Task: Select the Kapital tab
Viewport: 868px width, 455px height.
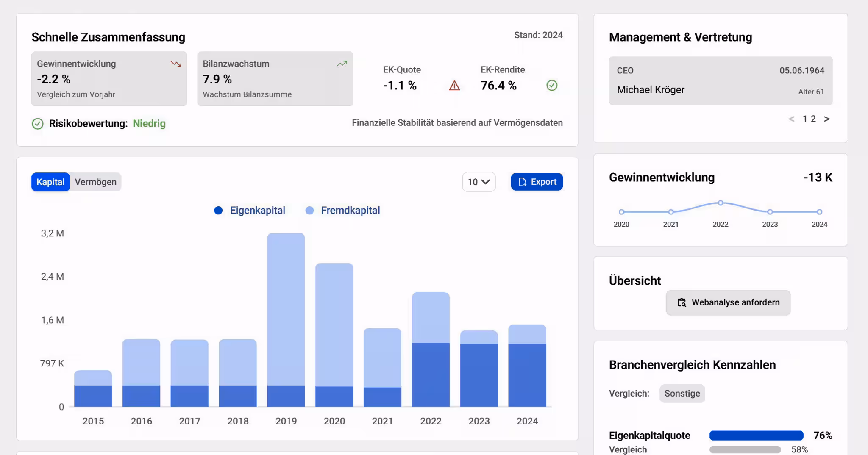Action: coord(50,182)
